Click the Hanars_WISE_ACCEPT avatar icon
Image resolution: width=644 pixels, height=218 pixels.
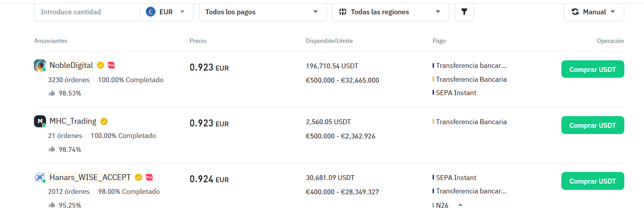[x=40, y=178]
